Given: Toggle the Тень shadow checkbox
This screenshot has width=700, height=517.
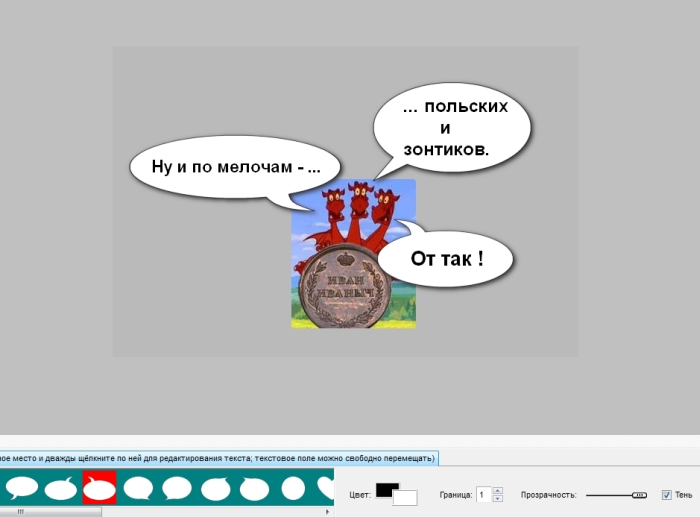Looking at the screenshot, I should coord(667,495).
